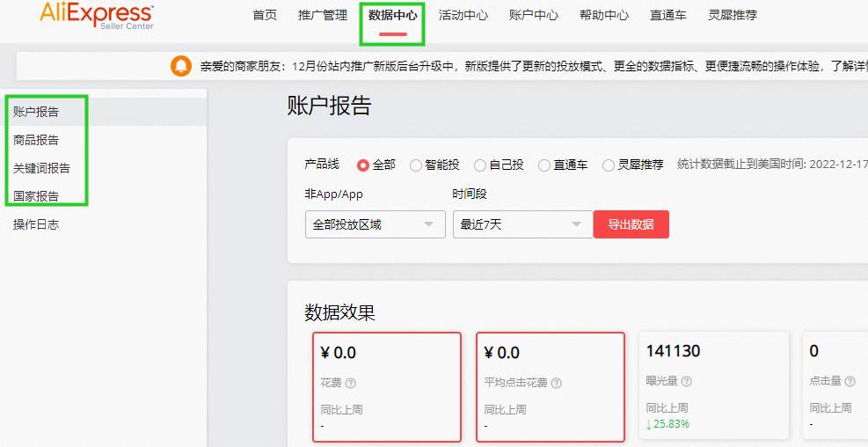Click the AliExpress Seller Center logo
This screenshot has height=447, width=868.
tap(97, 15)
